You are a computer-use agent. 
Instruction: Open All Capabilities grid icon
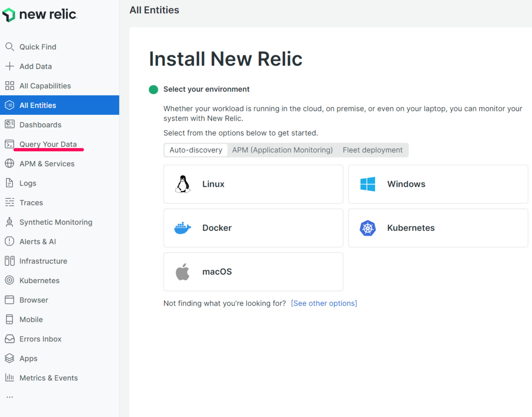tap(9, 86)
